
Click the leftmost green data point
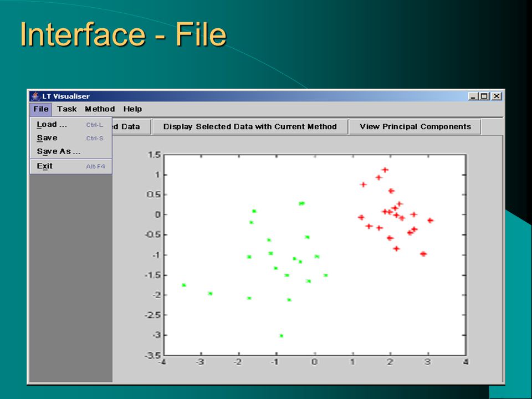coord(184,285)
